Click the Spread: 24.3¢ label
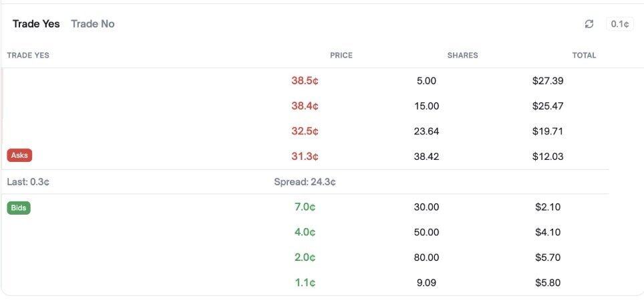The image size is (644, 301). 305,182
